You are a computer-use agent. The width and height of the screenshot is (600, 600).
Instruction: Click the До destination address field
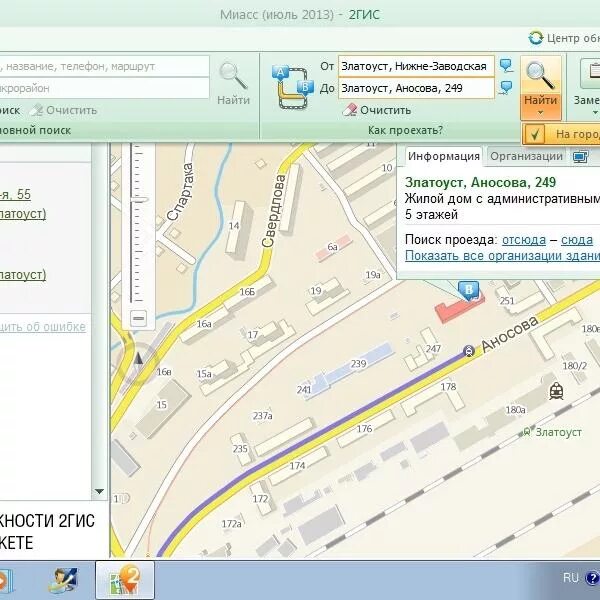pos(416,88)
